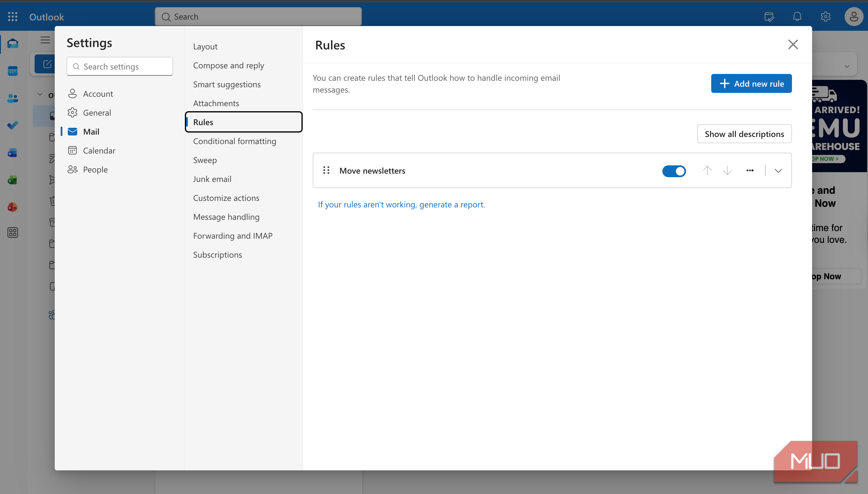Open more options for Move newsletters rule

pyautogui.click(x=750, y=170)
